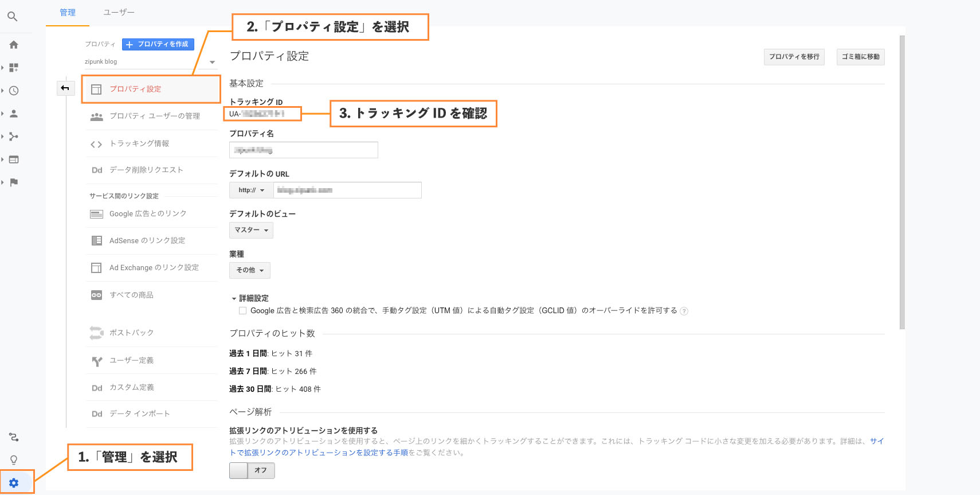This screenshot has width=980, height=495.
Task: Open the attribution setup instructions link
Action: [318, 453]
